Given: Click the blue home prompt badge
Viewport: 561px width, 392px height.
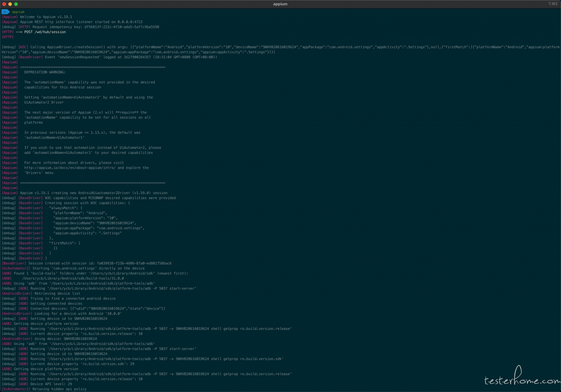Looking at the screenshot, I should pyautogui.click(x=6, y=12).
